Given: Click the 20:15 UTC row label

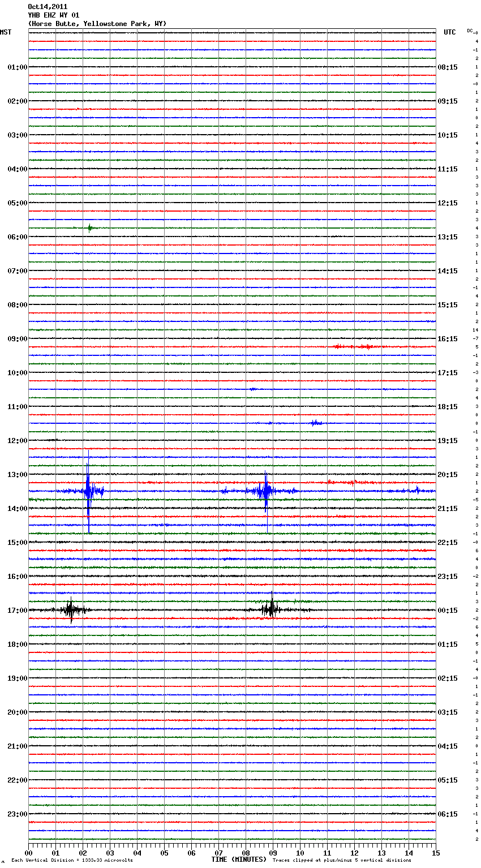Looking at the screenshot, I should [448, 475].
